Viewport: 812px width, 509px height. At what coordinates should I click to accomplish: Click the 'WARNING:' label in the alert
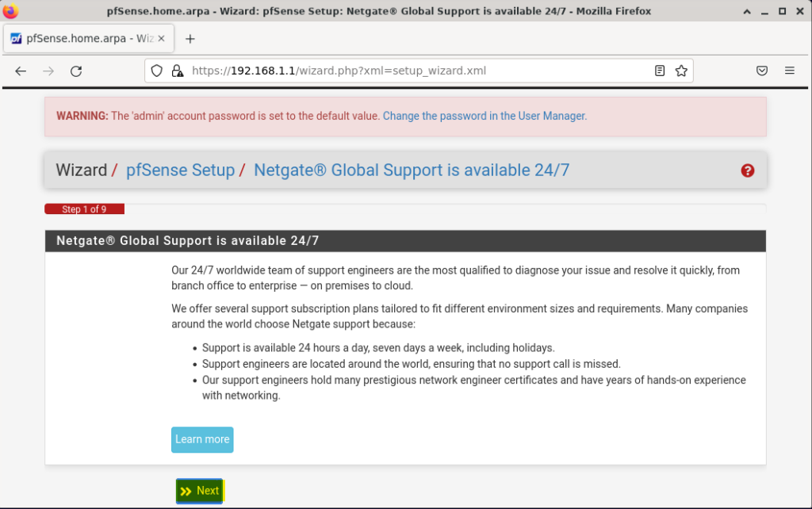pos(82,116)
